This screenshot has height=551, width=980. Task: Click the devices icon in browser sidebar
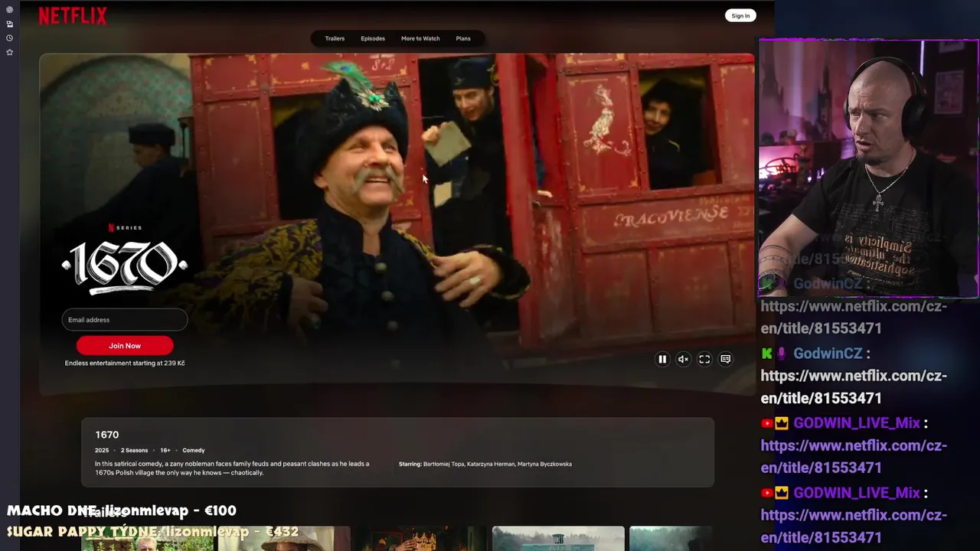(x=10, y=24)
